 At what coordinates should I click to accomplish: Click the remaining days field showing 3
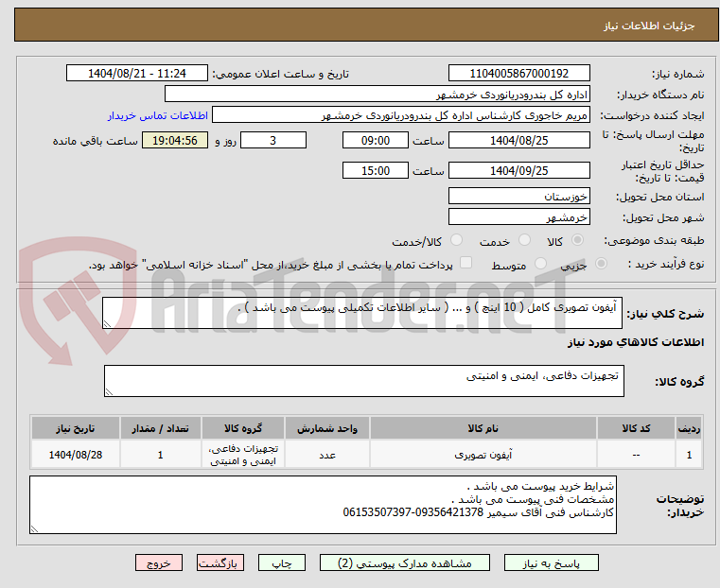point(273,140)
